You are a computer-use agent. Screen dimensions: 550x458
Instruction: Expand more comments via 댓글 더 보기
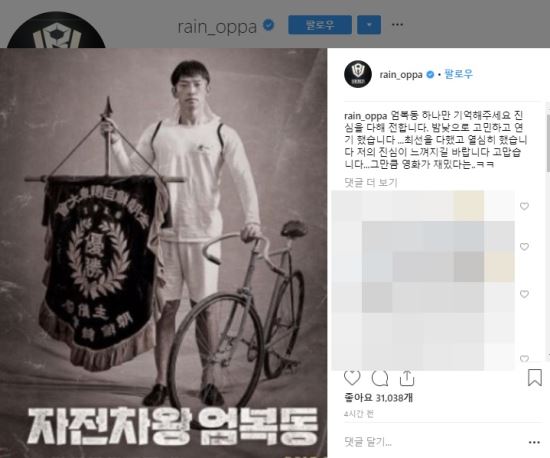[x=371, y=182]
